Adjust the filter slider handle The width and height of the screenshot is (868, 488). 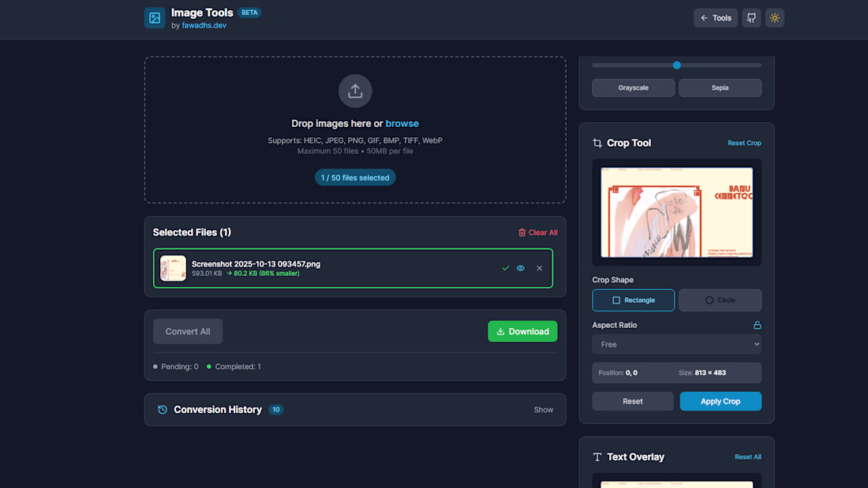(676, 65)
